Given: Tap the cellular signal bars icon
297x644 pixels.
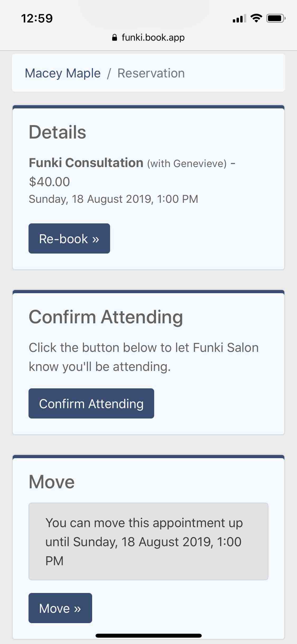Looking at the screenshot, I should coord(239,19).
